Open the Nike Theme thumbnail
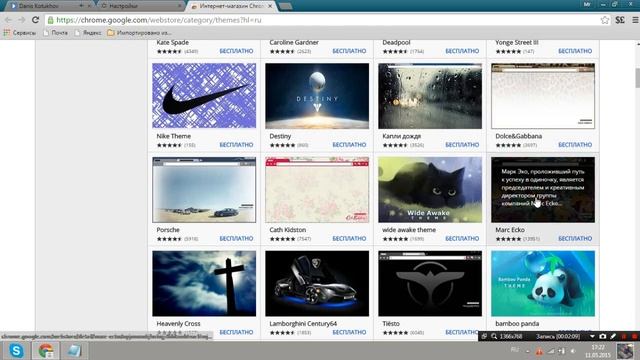 tap(204, 96)
